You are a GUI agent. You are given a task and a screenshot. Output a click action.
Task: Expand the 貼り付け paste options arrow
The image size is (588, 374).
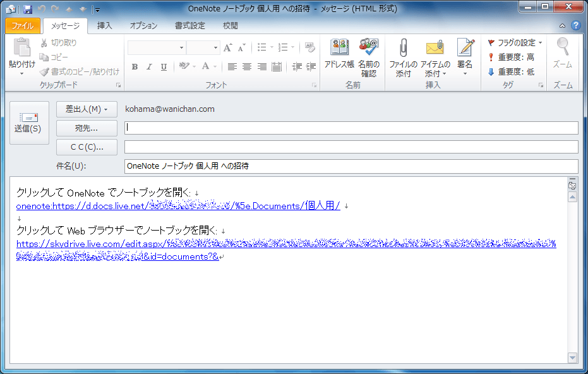[21, 73]
